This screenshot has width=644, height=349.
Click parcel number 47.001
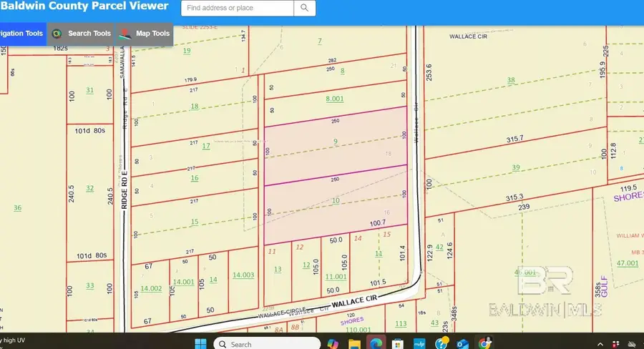pyautogui.click(x=628, y=264)
